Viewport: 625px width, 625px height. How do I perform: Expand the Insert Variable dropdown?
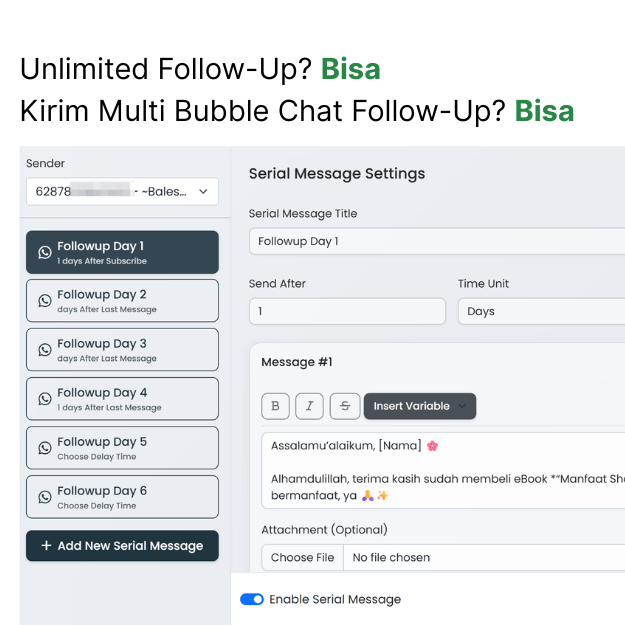(x=420, y=406)
